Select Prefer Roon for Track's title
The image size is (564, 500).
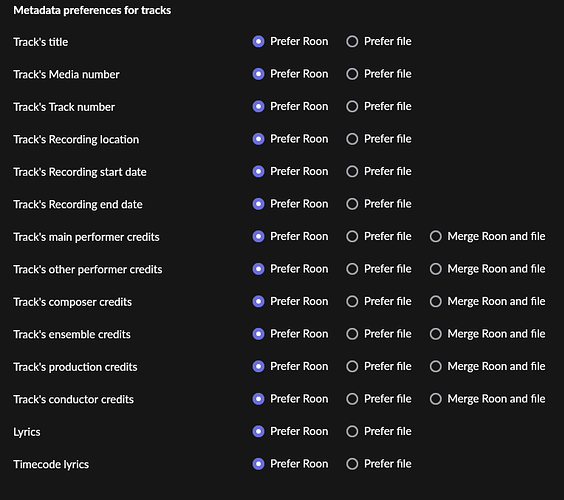[258, 41]
